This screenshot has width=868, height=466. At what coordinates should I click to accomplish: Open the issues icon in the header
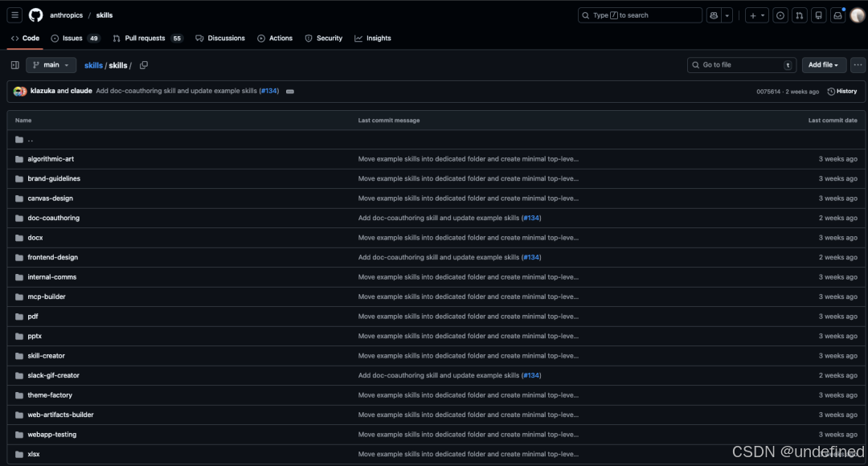[x=780, y=15]
